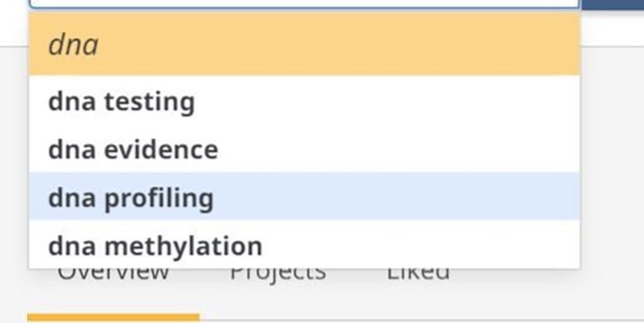Click the search input field above suggestions
The height and width of the screenshot is (323, 644).
pyautogui.click(x=305, y=4)
